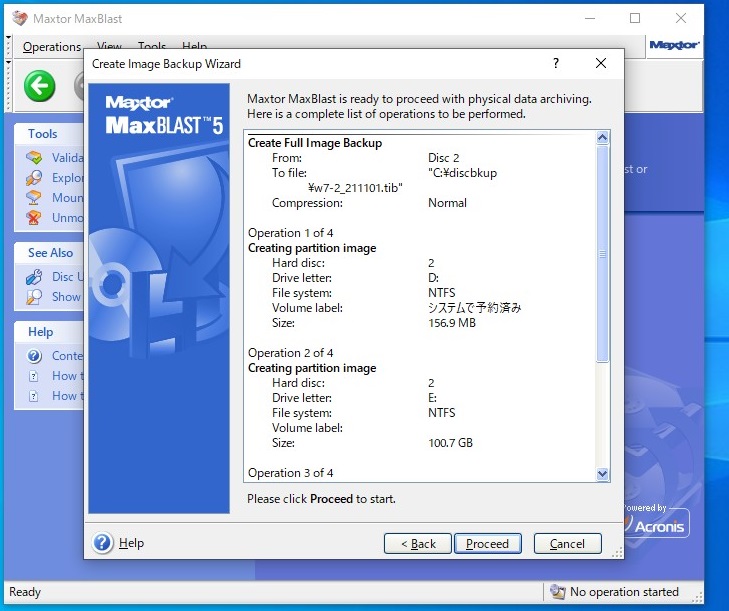Go back with the Back button

pyautogui.click(x=418, y=544)
